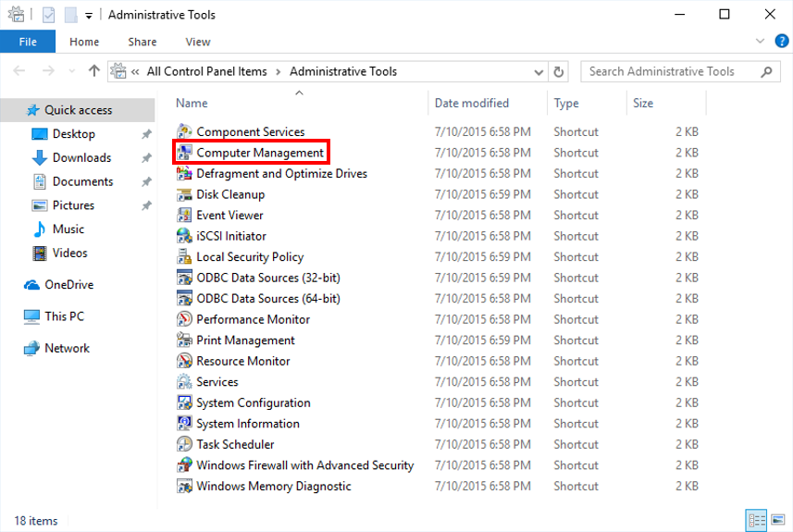Click the Windows Memory Diagnostic icon
Screen dimensions: 793x532
pos(184,486)
